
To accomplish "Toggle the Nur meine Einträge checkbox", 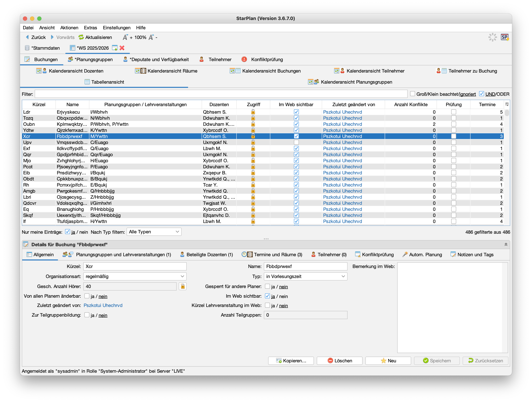I will coord(68,232).
